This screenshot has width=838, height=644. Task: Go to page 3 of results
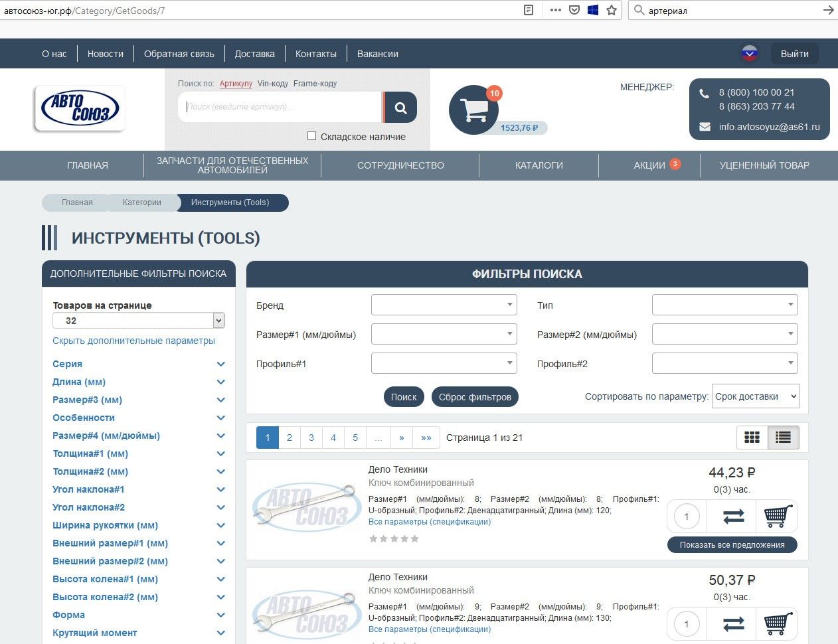(x=311, y=438)
